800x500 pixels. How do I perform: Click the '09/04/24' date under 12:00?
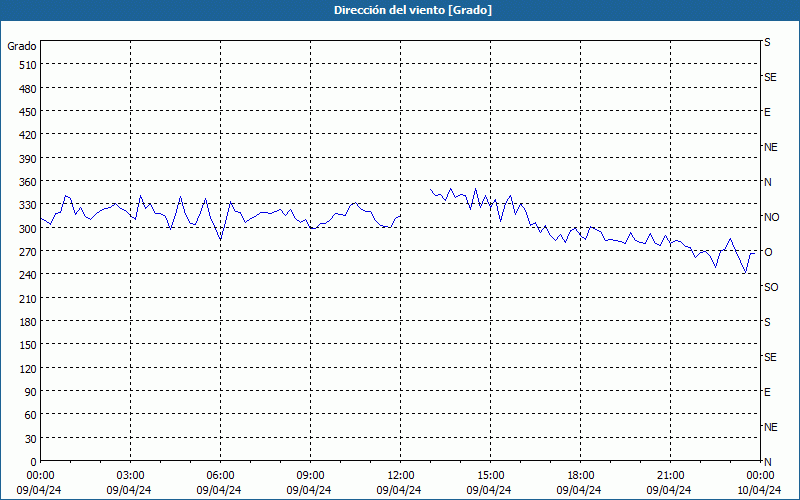click(399, 490)
